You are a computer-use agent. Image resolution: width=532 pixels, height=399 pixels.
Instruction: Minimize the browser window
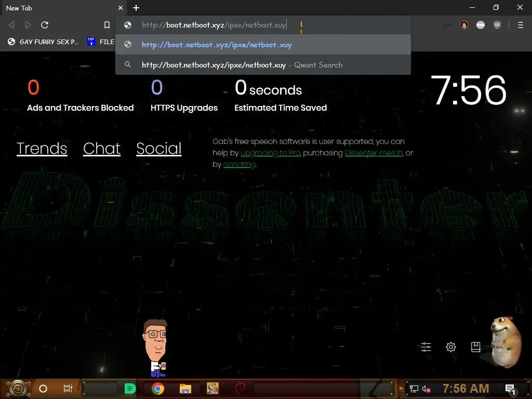coord(472,7)
